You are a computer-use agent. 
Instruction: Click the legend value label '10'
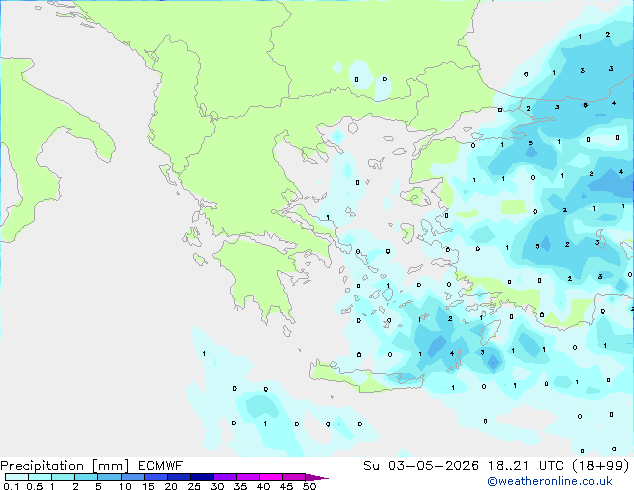coord(125,486)
